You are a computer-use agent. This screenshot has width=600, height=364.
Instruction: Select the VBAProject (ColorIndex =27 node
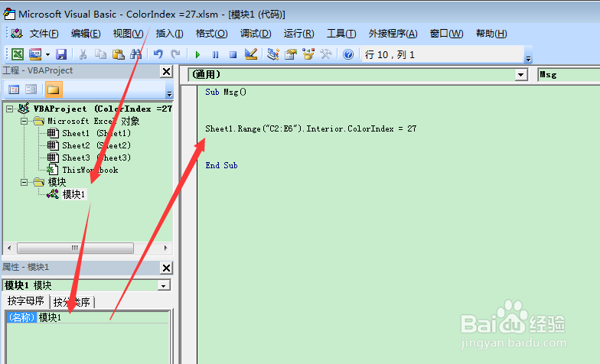[x=103, y=109]
